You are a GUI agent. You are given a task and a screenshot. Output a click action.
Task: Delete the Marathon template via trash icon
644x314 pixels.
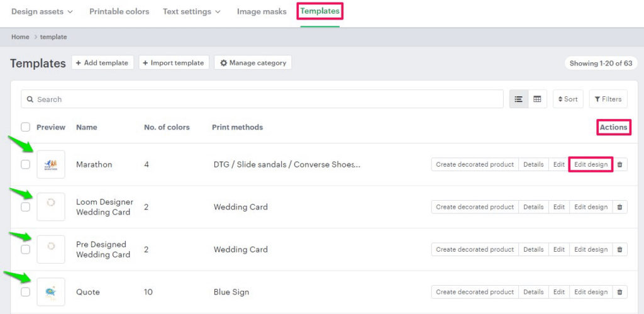point(619,165)
